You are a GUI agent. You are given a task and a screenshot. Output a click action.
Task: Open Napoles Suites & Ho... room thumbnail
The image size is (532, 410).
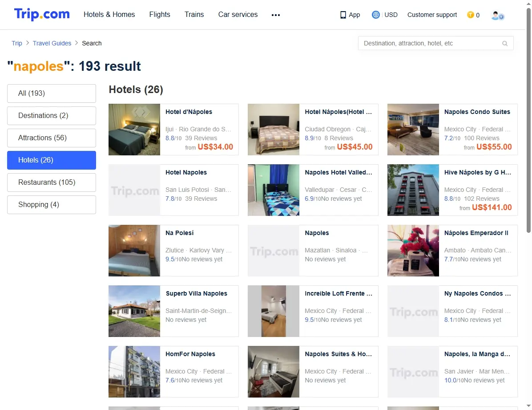point(274,372)
